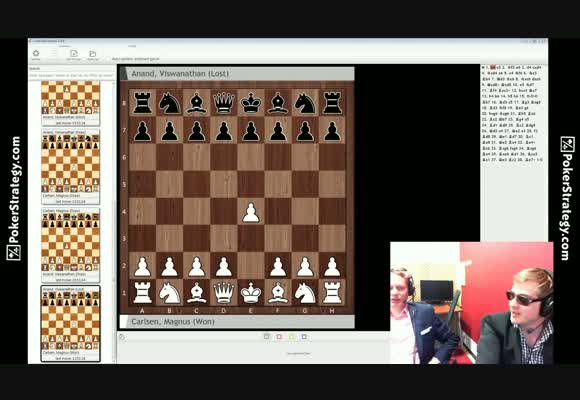Select the yellow square marker below the board
The image size is (580, 400).
(291, 336)
